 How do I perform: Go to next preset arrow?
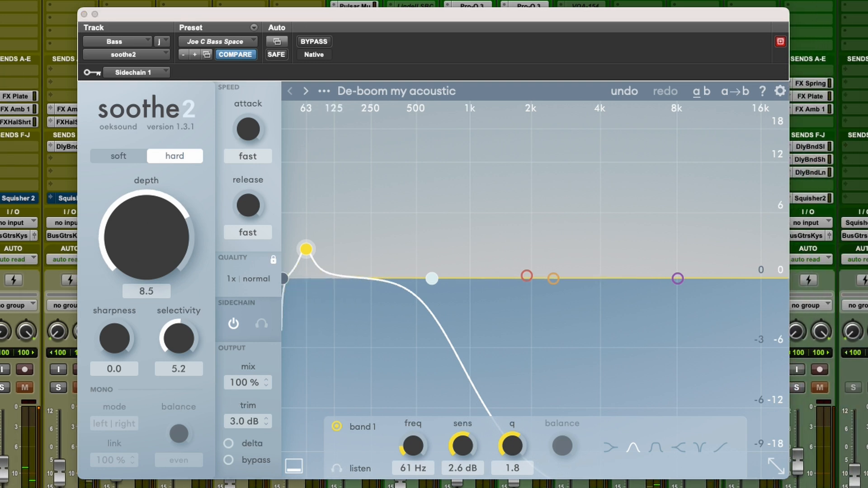pyautogui.click(x=306, y=91)
